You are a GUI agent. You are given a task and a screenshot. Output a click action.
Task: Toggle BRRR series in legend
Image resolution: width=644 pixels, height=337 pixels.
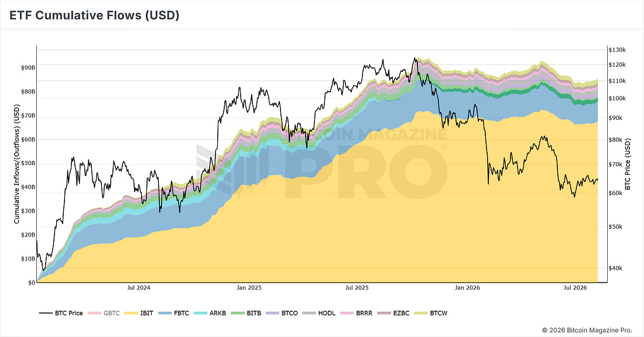coord(356,313)
